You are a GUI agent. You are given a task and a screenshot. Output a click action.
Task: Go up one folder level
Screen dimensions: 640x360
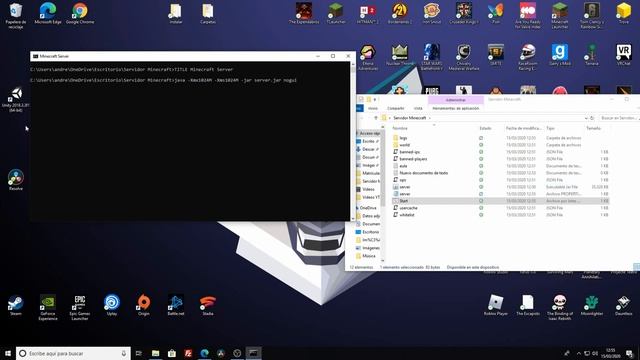coord(376,118)
